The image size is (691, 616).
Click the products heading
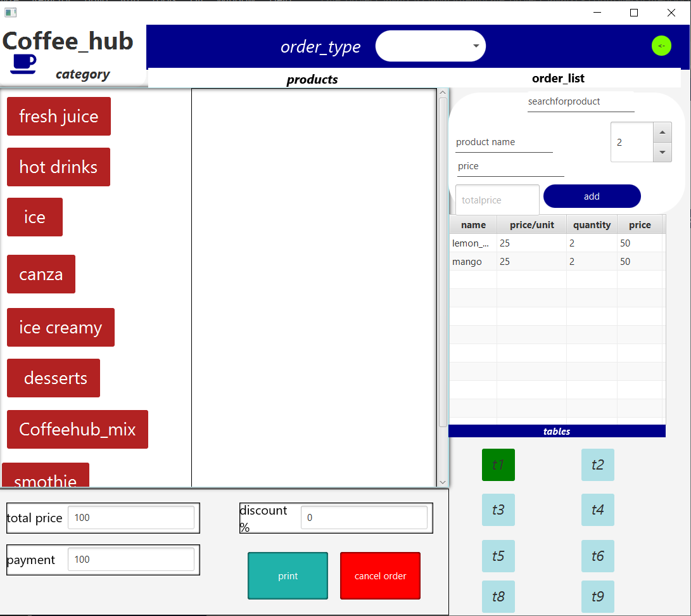pyautogui.click(x=312, y=80)
